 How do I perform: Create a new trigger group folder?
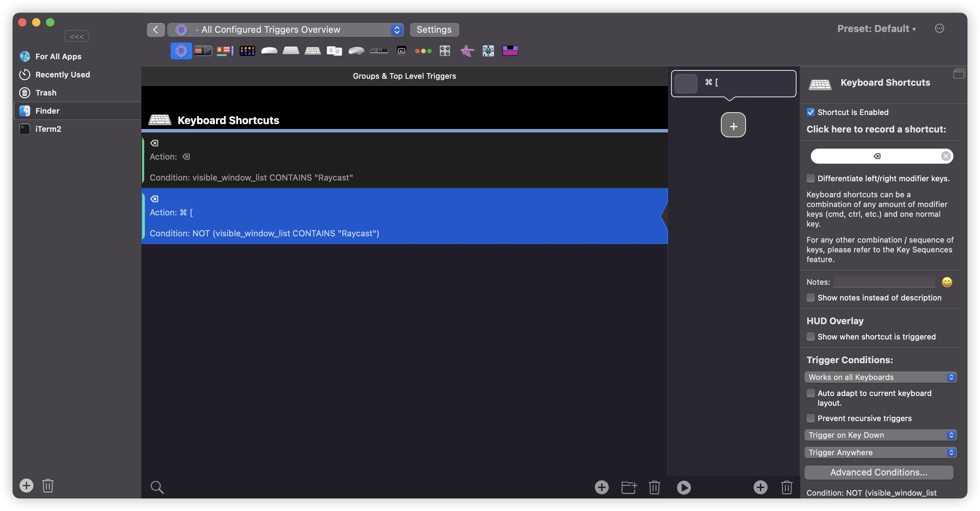[x=629, y=487]
